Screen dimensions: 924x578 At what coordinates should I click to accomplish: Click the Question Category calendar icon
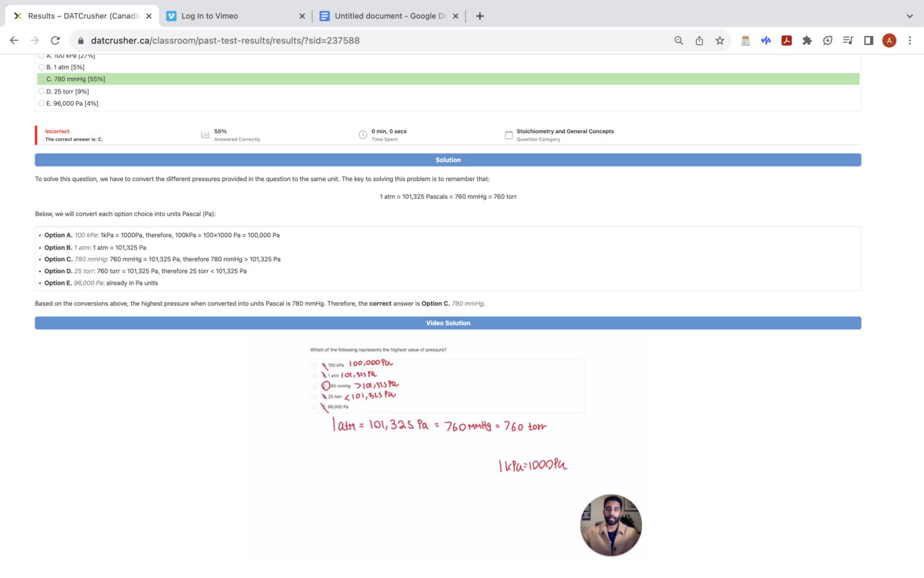point(508,134)
